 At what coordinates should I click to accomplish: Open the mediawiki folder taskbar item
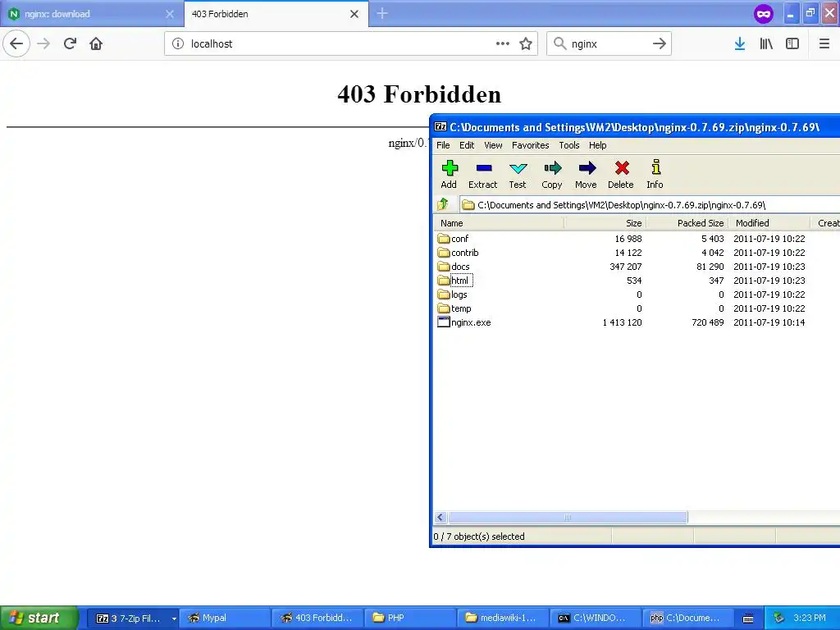coord(503,618)
